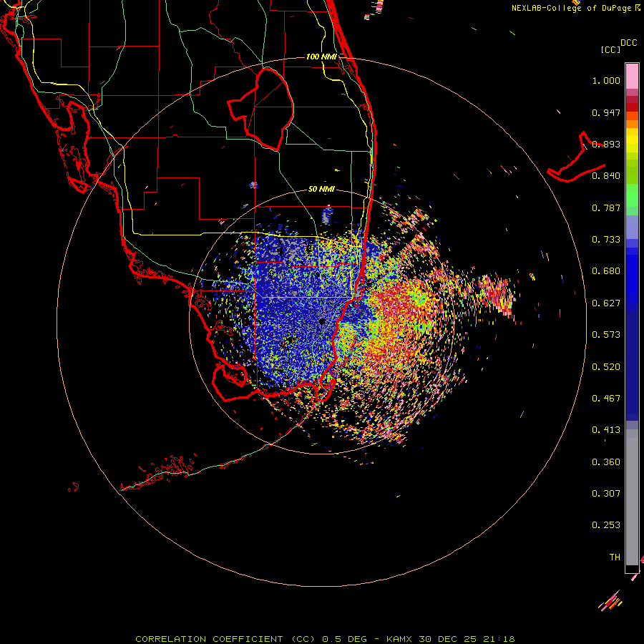
Task: Click the DCC label above the color scale
Action: point(628,43)
